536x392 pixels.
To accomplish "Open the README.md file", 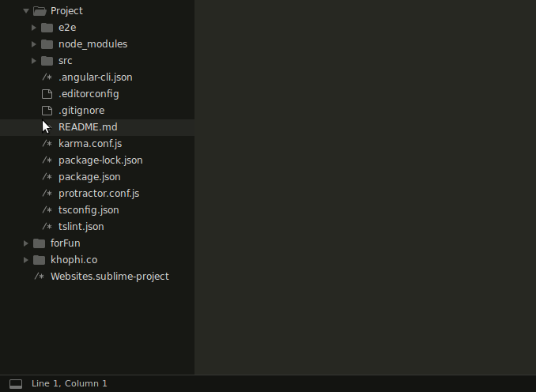I will click(88, 127).
